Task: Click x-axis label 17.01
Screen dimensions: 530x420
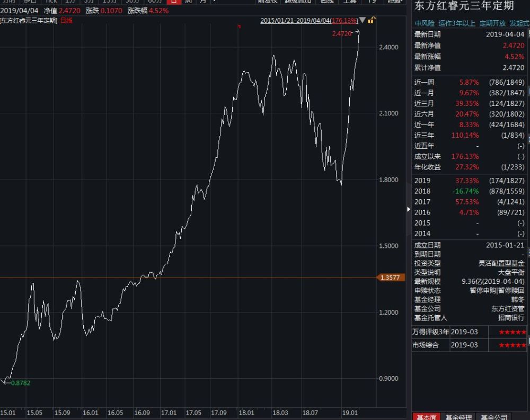Action: click(x=169, y=413)
